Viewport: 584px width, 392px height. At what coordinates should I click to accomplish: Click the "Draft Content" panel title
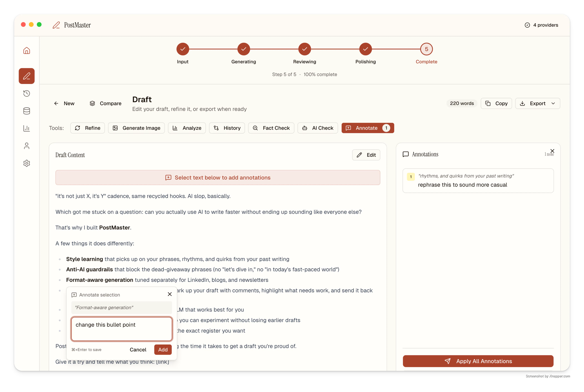coord(70,155)
